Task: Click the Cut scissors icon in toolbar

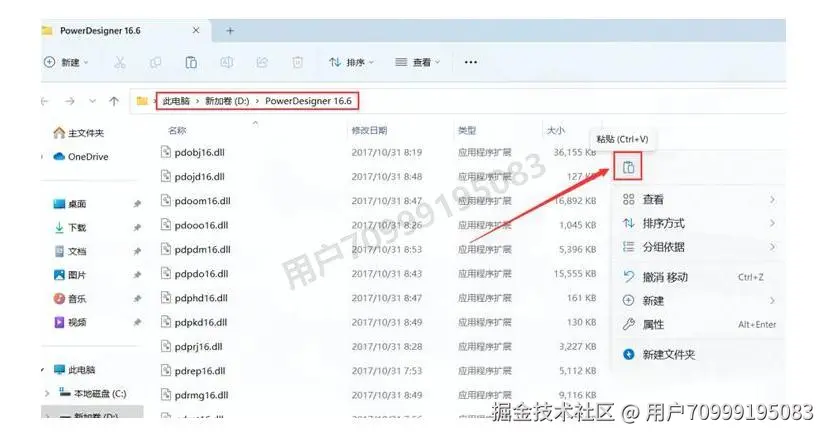Action: [x=120, y=62]
